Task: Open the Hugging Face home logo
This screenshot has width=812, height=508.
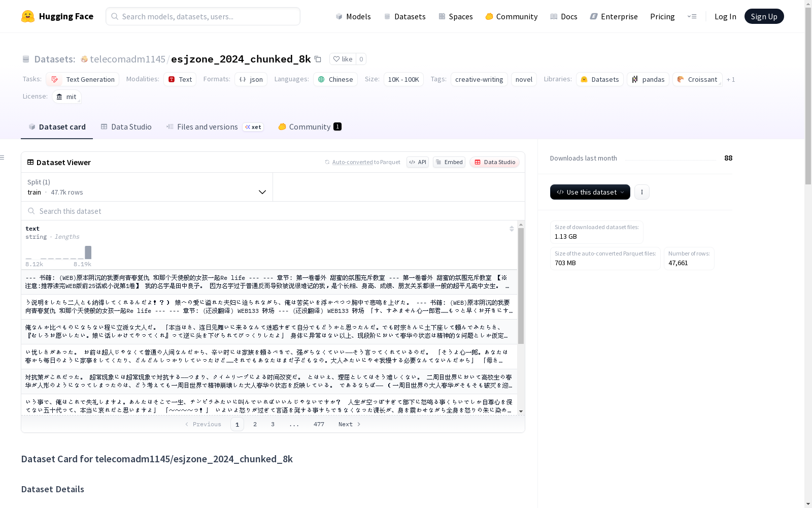Action: [x=57, y=16]
